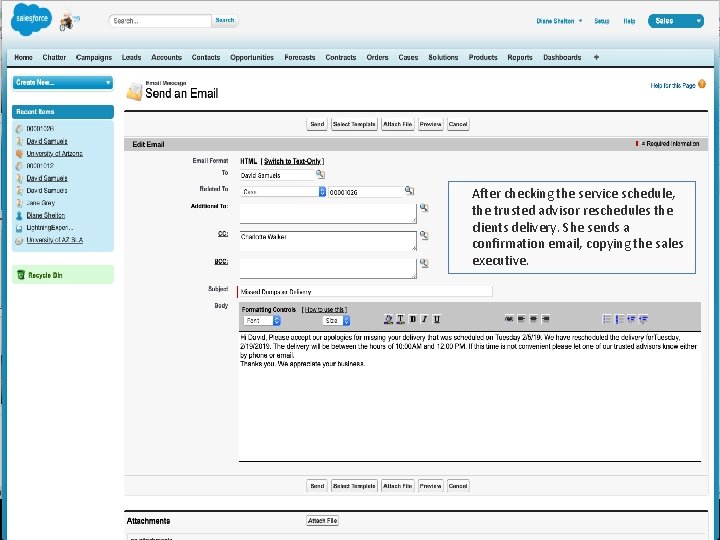Expand the Diane Shelton user menu
The height and width of the screenshot is (540, 720).
pyautogui.click(x=559, y=21)
